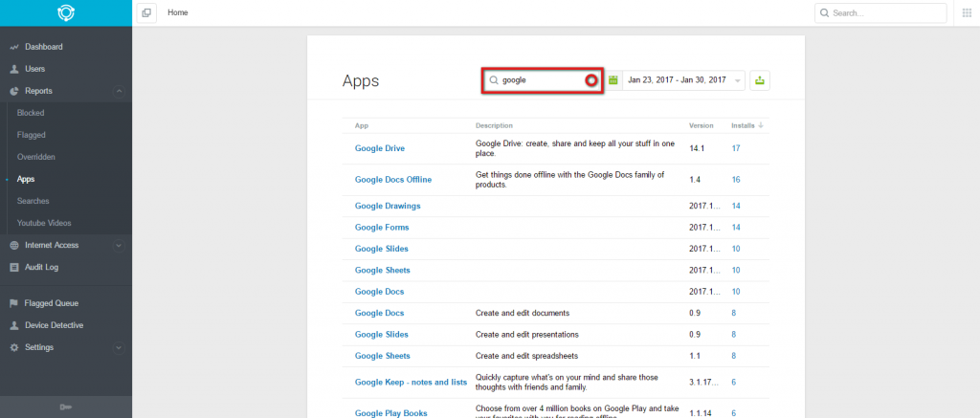Open Users in the sidebar

tap(35, 69)
